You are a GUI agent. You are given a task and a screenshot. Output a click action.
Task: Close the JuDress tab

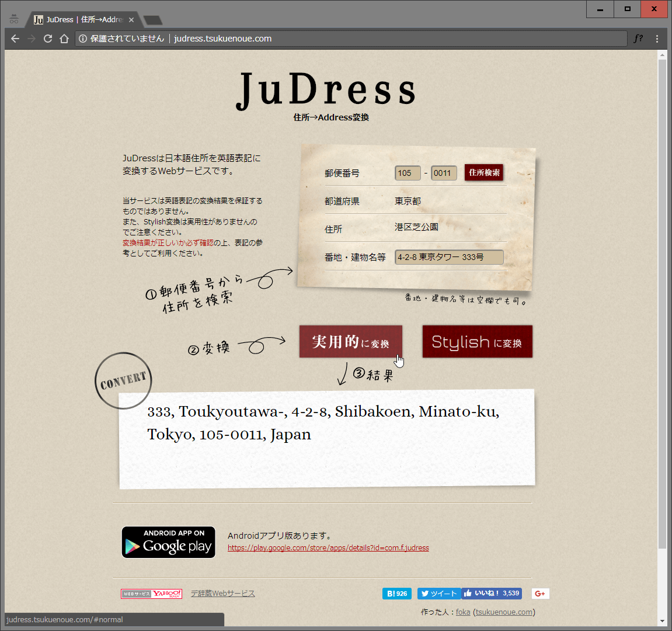[131, 20]
